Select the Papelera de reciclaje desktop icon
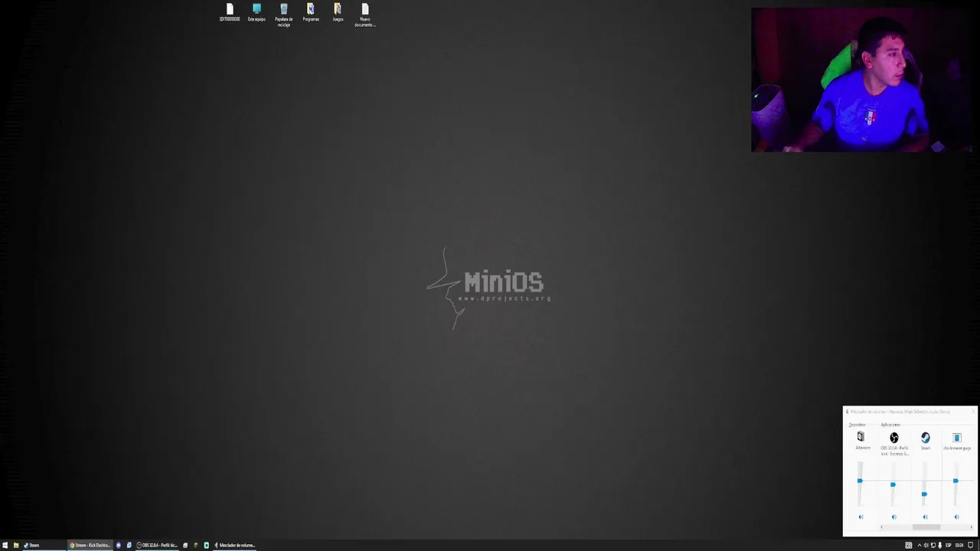Image resolution: width=980 pixels, height=551 pixels. click(283, 15)
